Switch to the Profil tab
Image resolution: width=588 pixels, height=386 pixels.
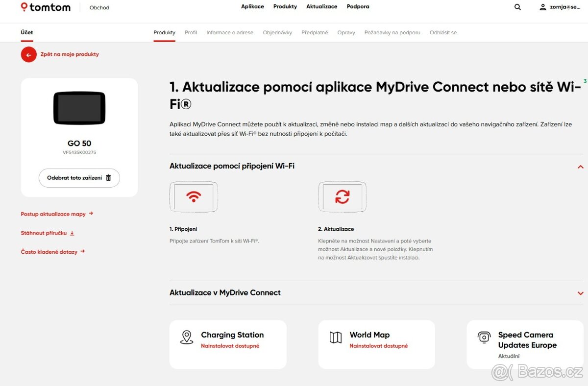click(191, 32)
